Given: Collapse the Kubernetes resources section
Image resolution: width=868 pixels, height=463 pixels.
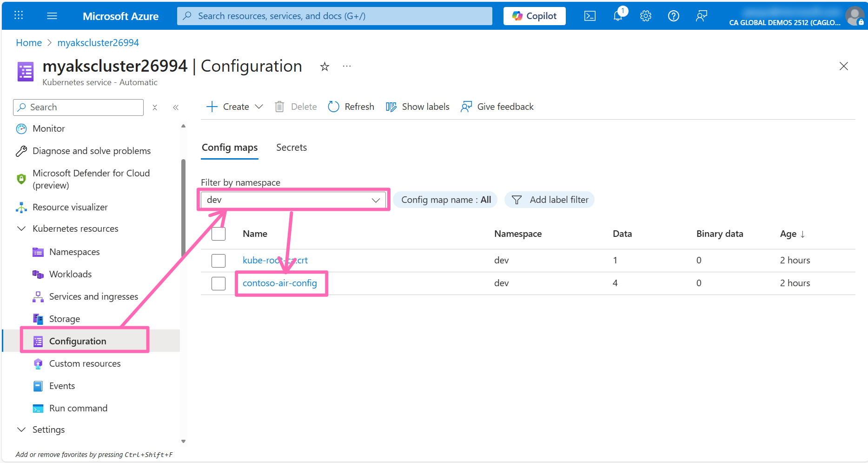Looking at the screenshot, I should click(x=21, y=228).
